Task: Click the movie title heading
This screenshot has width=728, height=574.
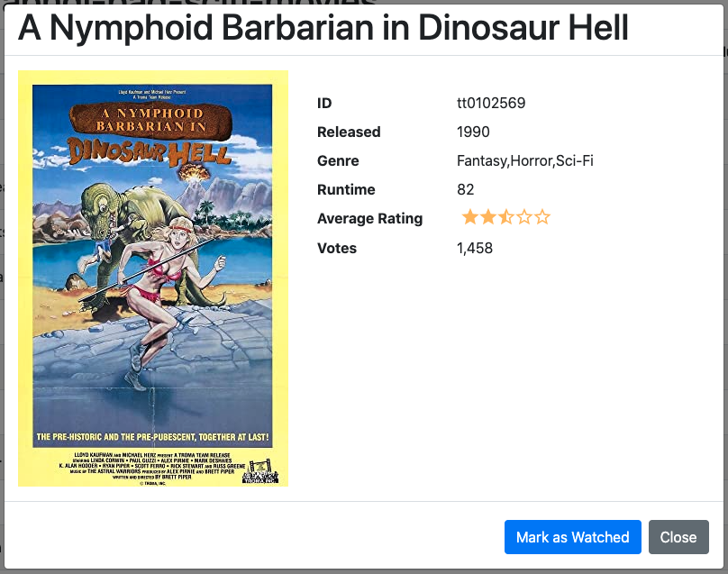Action: [323, 29]
